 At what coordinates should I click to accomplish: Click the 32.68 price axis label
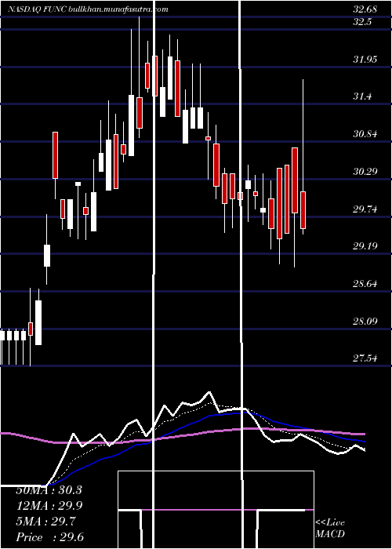(365, 9)
